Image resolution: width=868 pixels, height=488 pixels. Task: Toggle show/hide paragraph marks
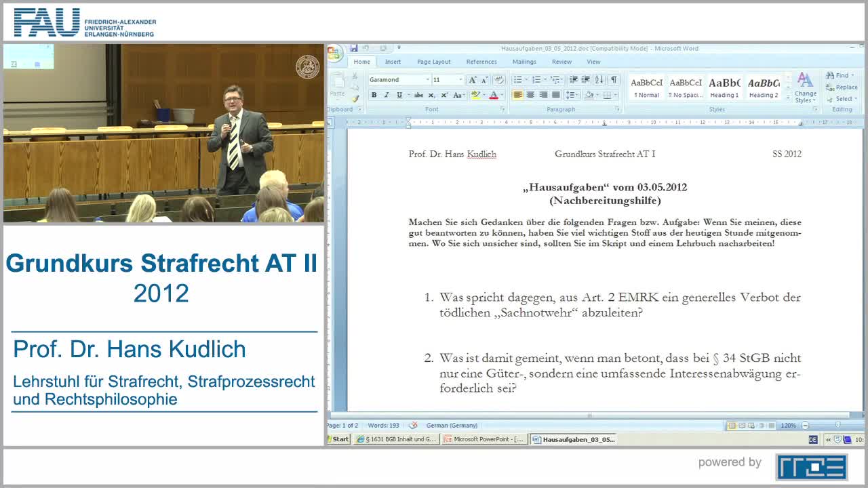click(x=613, y=80)
